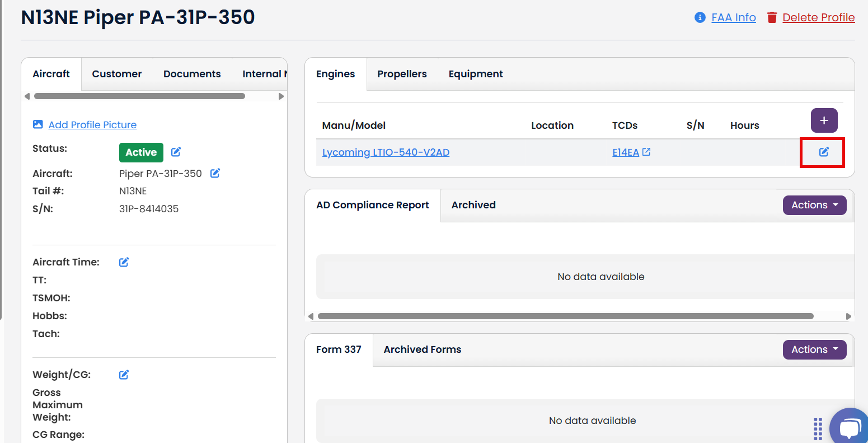Image resolution: width=868 pixels, height=443 pixels.
Task: Expand the Form 337 Actions dropdown
Action: pos(814,349)
